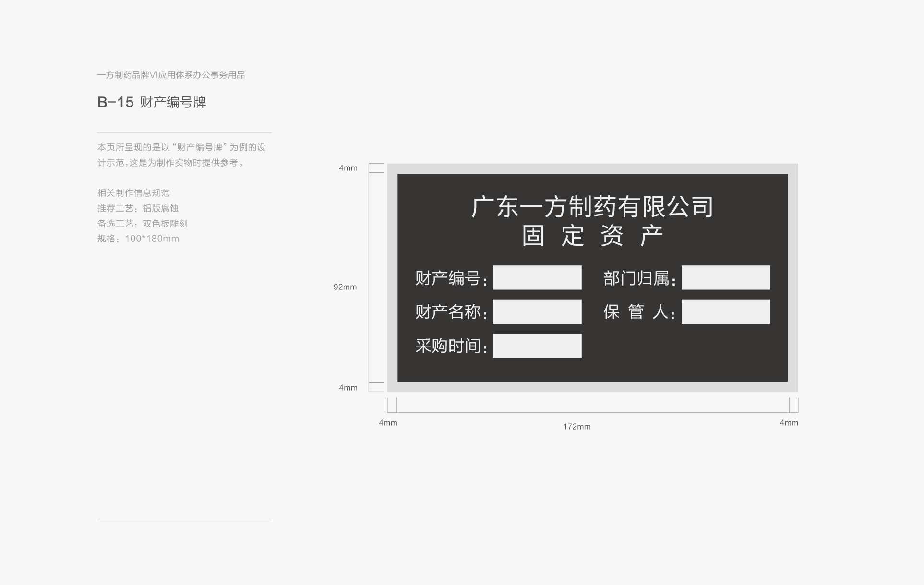Click the 财产编号 label
Screen dimensions: 924x585
pos(451,278)
